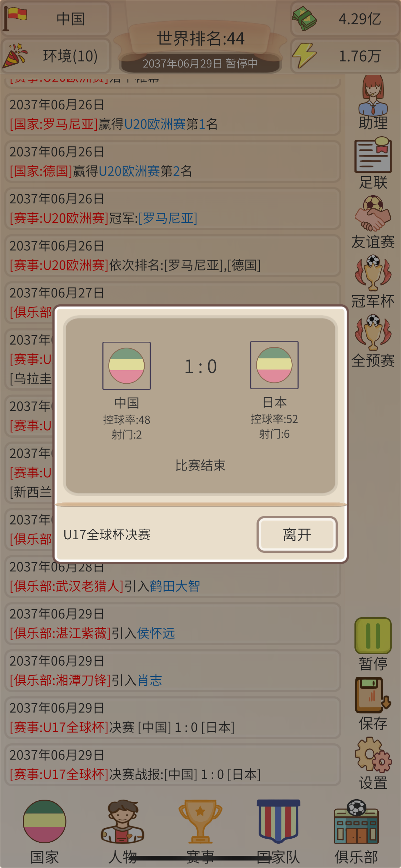Click the money 4.29亿 display
Screen dimensions: 401x868
point(345,18)
